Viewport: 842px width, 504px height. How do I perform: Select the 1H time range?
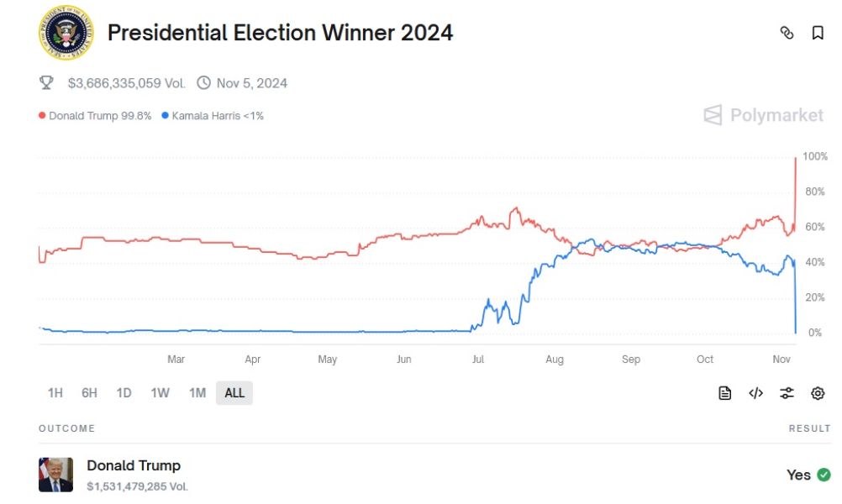pyautogui.click(x=55, y=393)
